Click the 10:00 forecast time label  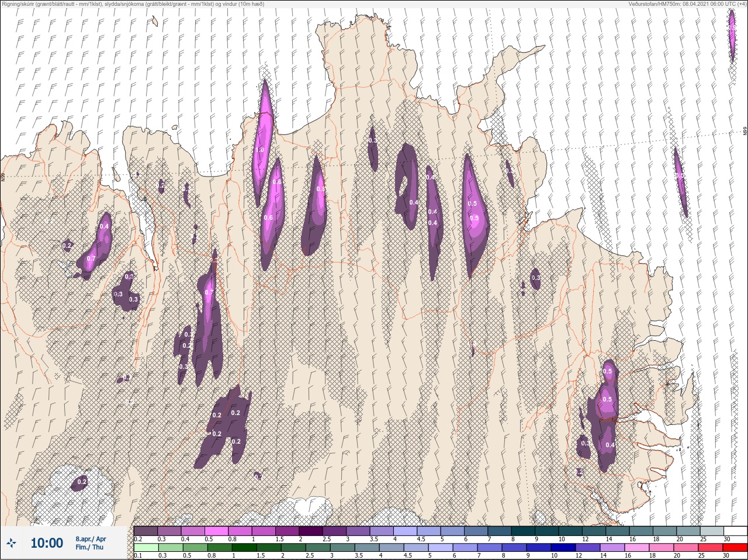[x=47, y=543]
